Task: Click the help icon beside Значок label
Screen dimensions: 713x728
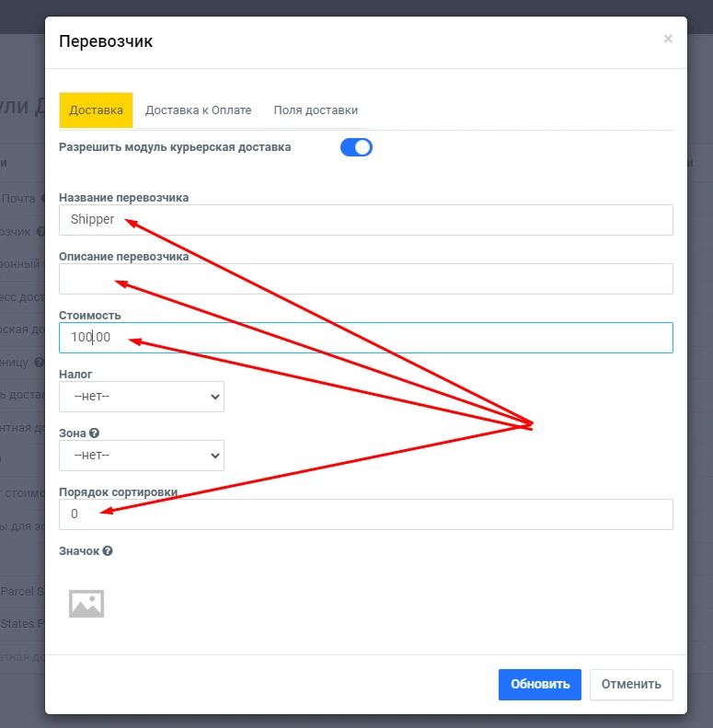Action: click(x=108, y=551)
